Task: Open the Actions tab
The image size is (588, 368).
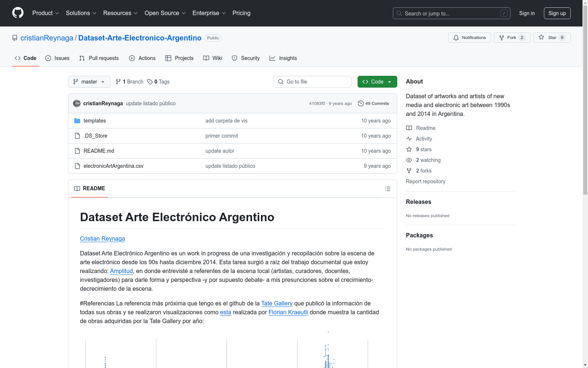Action: [142, 58]
